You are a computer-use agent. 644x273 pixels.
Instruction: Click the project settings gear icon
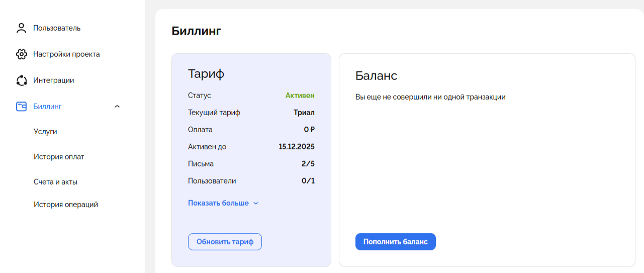(21, 54)
